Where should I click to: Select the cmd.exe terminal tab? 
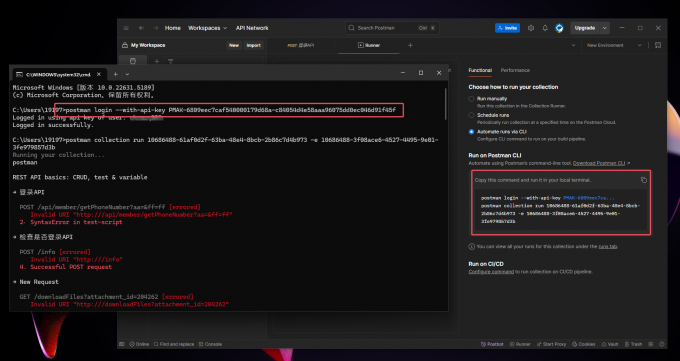[59, 74]
